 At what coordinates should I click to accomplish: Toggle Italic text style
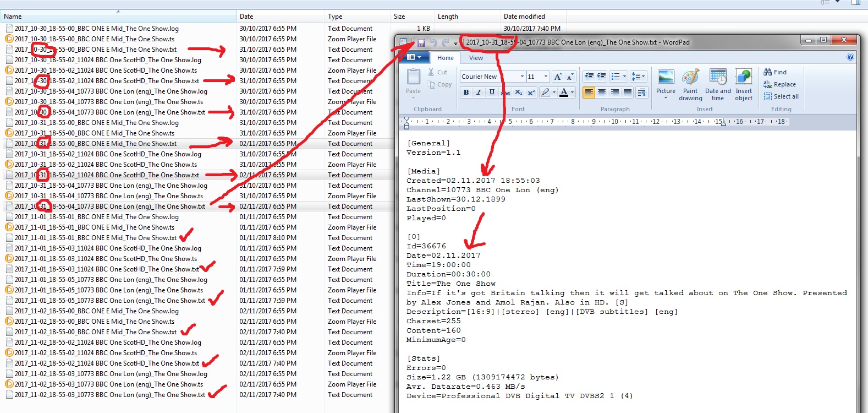click(479, 93)
